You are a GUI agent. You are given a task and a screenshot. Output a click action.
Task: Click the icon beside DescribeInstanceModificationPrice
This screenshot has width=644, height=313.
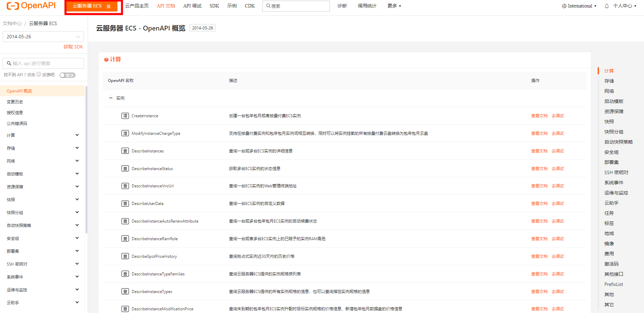125,309
